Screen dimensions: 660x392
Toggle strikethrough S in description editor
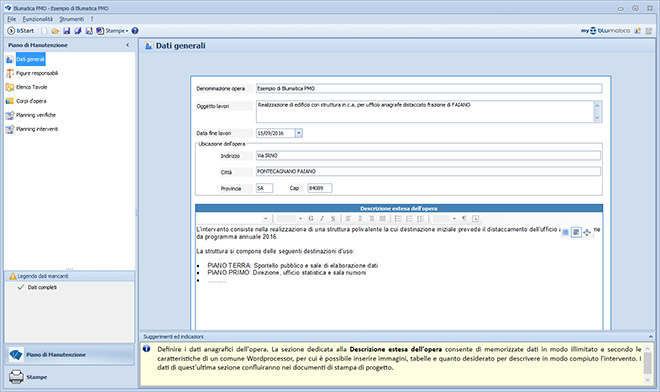tap(333, 219)
